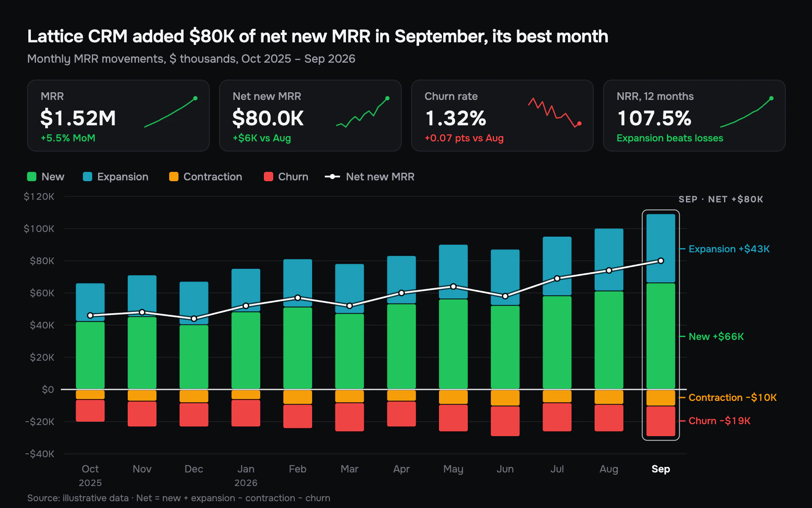Click the Contraction -$10K annotation
Screen dimensions: 812x508
click(x=732, y=398)
